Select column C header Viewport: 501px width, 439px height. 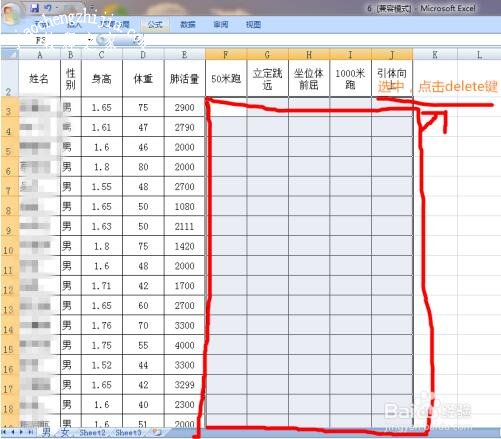(102, 54)
